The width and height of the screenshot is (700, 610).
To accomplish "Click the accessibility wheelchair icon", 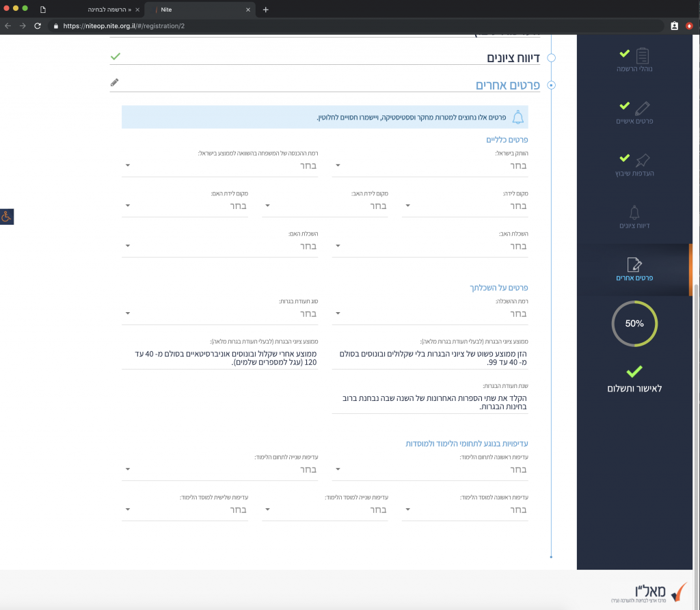I will pos(7,217).
